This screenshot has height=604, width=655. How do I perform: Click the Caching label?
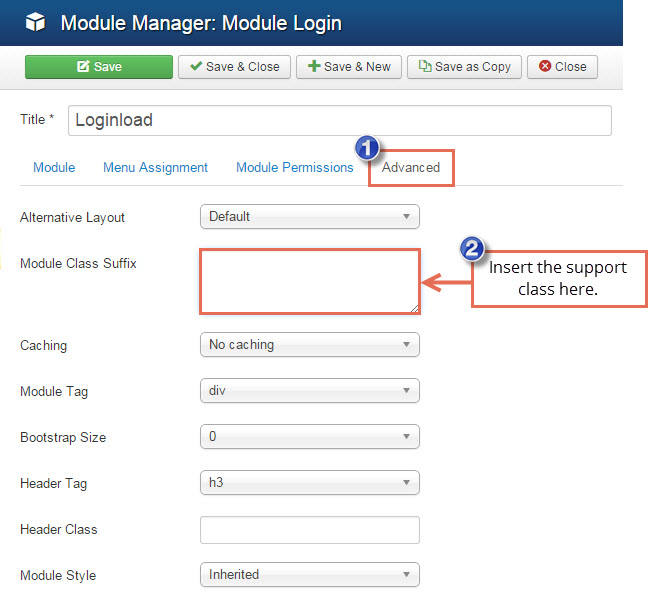point(43,345)
